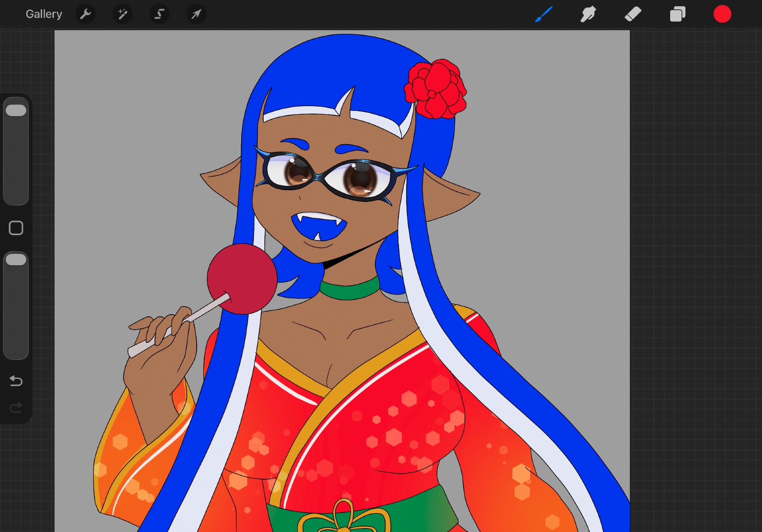Activate the Selection tool
762x532 pixels.
pos(159,14)
